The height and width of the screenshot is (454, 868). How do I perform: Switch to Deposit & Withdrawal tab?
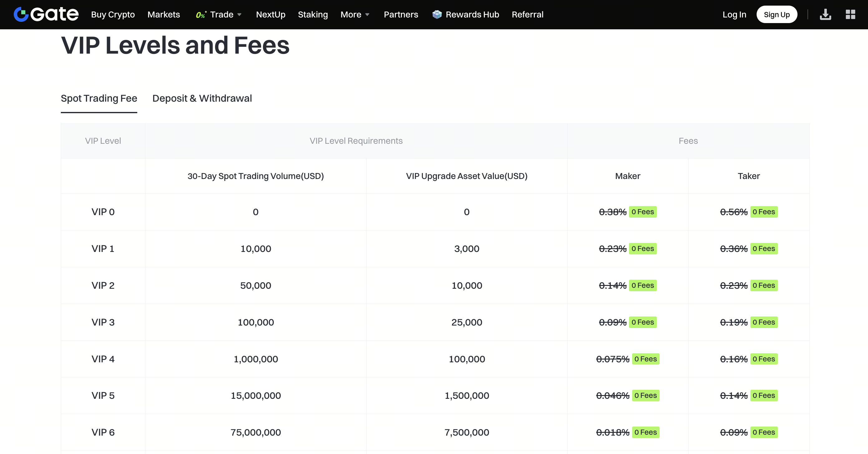click(x=202, y=98)
